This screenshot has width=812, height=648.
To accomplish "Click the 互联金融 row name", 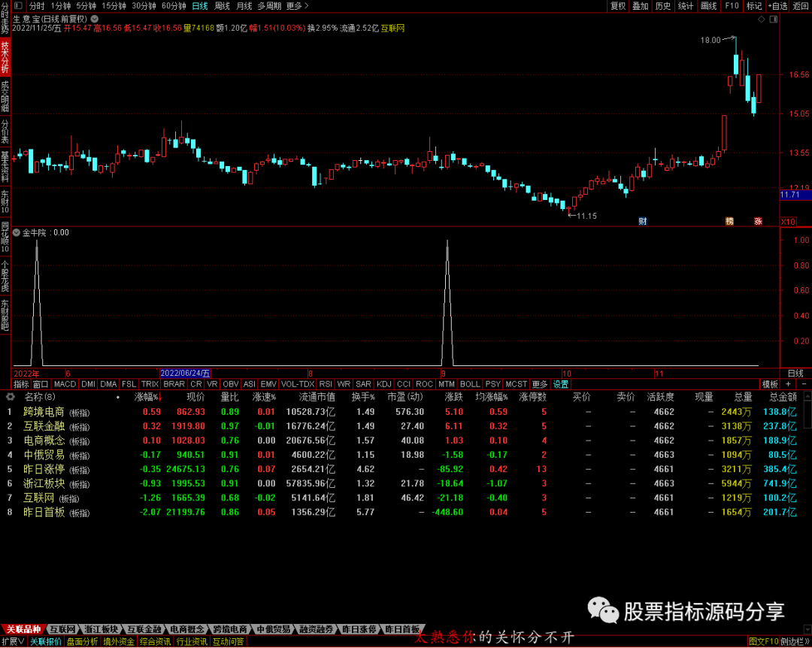I will coord(44,426).
